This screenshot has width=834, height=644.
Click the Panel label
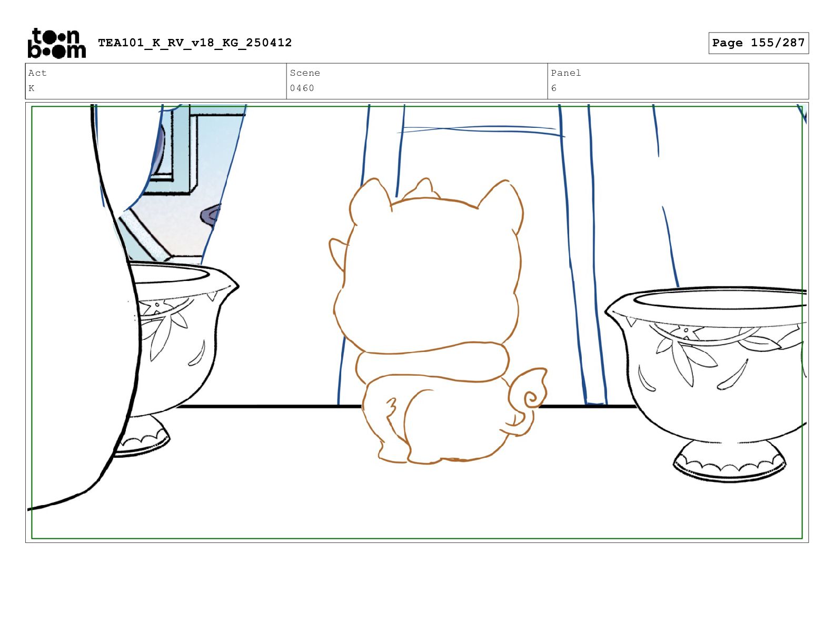tap(566, 73)
